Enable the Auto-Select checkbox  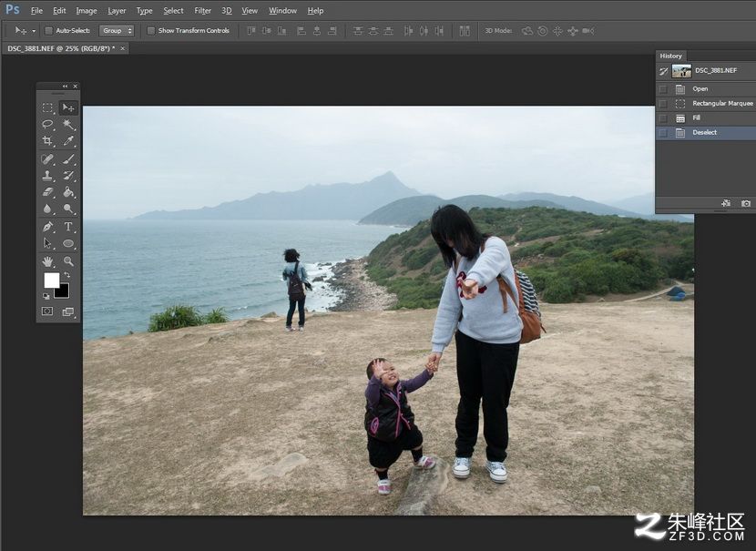point(48,31)
